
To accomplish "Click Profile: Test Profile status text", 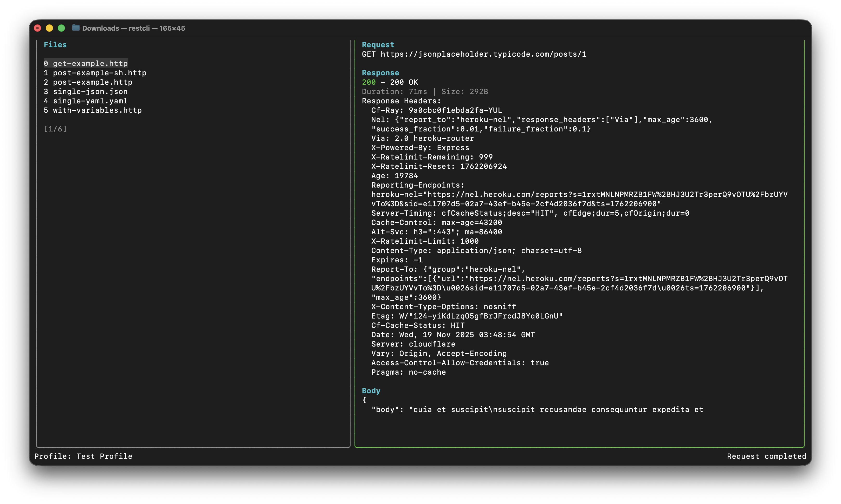I will coord(83,456).
